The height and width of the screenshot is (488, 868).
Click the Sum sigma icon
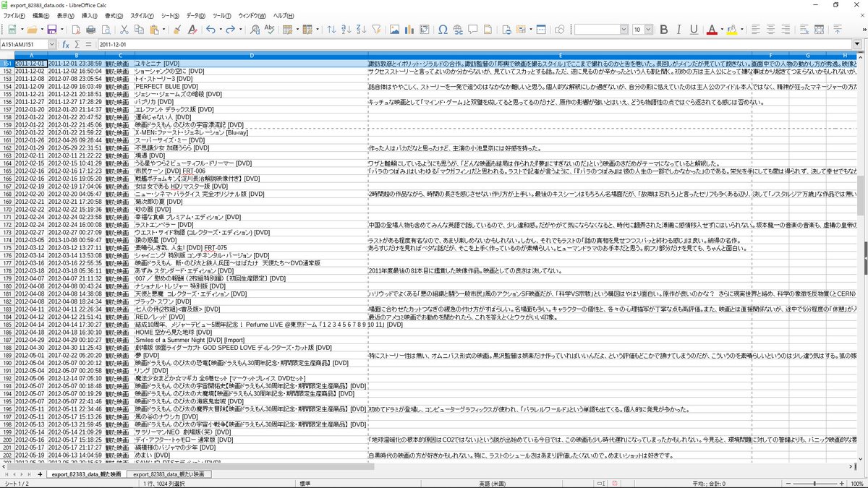click(77, 44)
